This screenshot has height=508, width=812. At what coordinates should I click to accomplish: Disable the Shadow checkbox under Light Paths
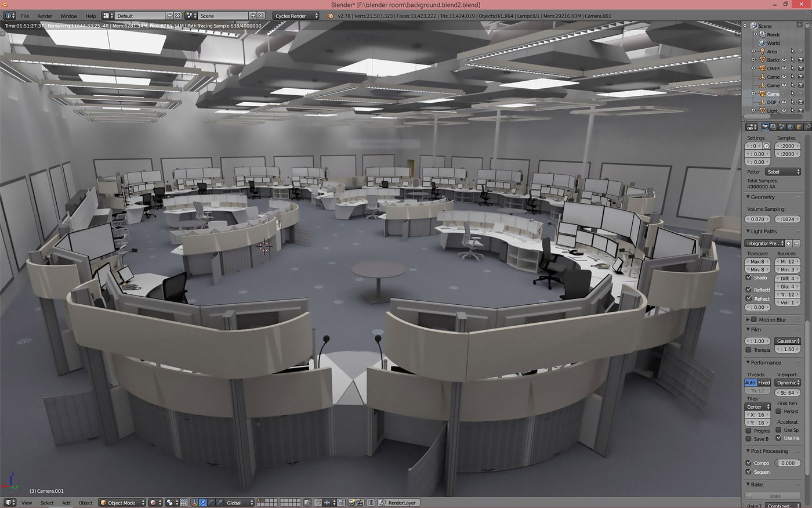click(x=749, y=278)
